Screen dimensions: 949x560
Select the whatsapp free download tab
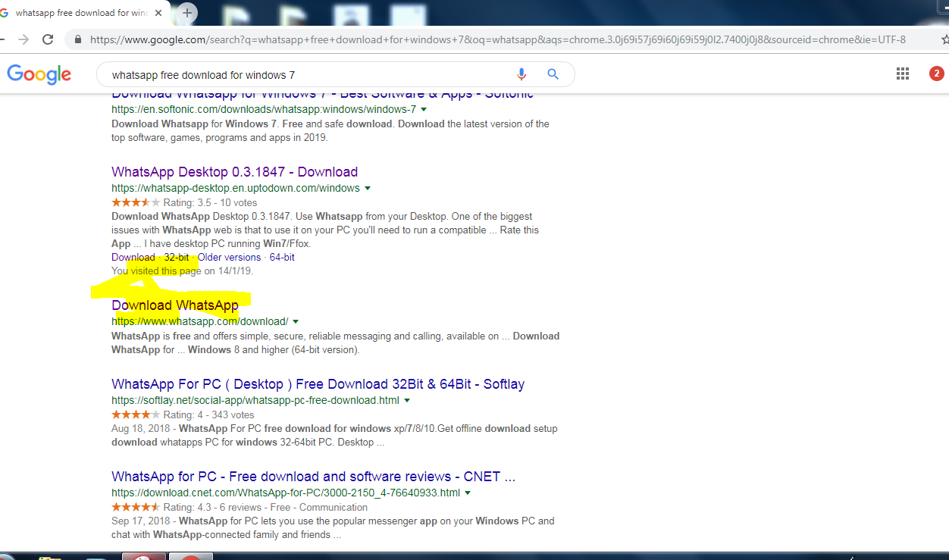coord(83,13)
